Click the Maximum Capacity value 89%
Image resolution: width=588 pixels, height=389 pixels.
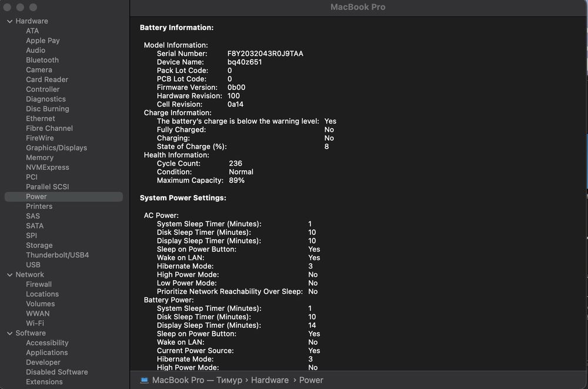(236, 180)
